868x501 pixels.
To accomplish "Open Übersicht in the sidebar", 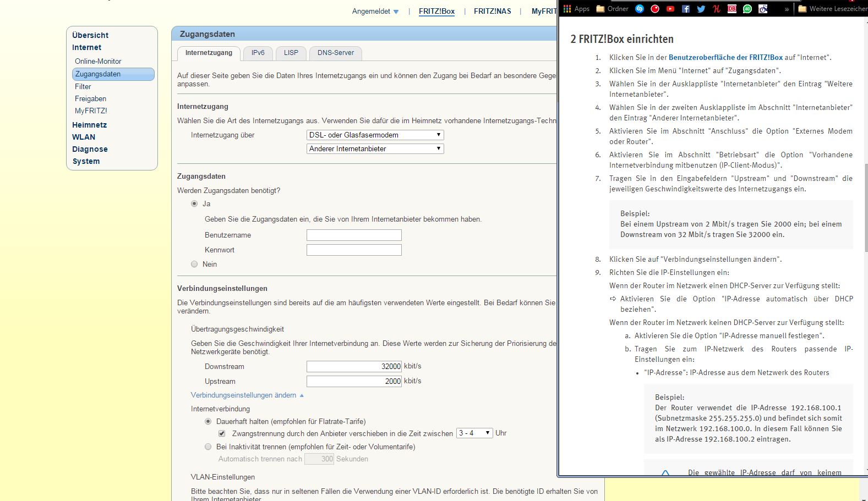I will 90,35.
